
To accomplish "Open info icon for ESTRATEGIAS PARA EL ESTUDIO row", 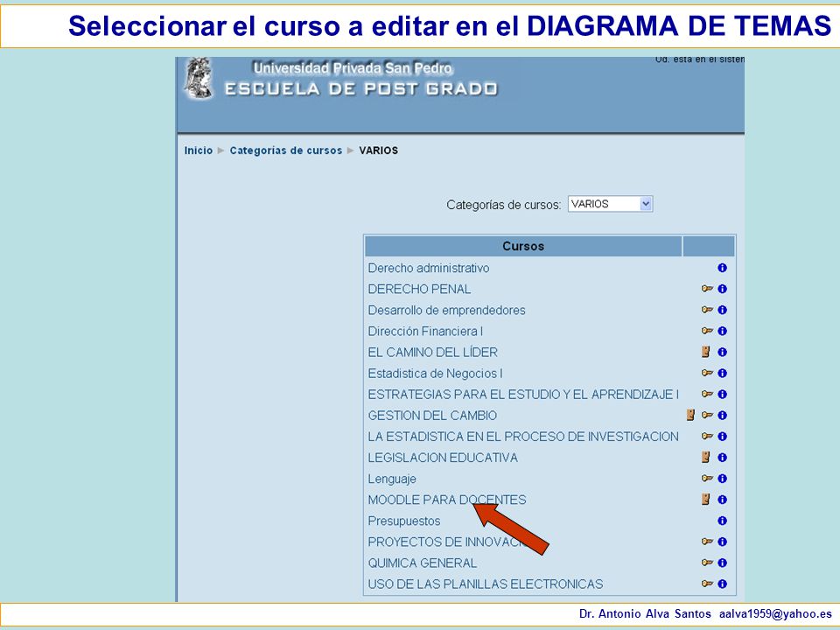I will pyautogui.click(x=722, y=395).
